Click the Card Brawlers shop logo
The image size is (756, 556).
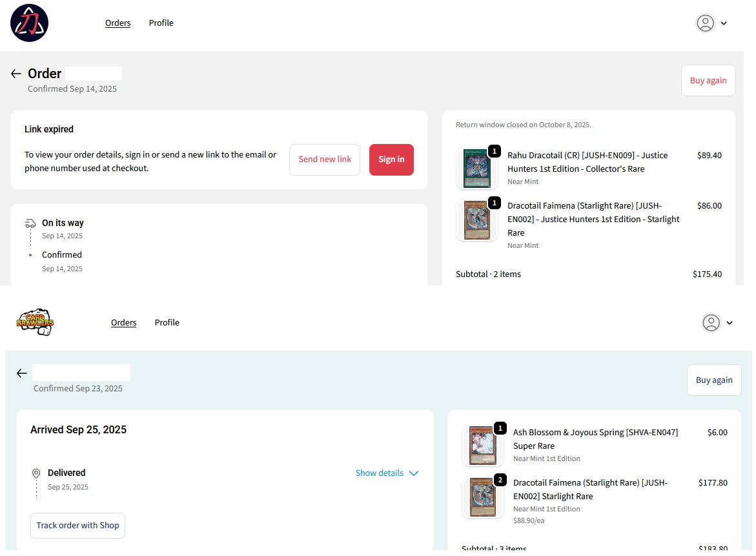[36, 322]
